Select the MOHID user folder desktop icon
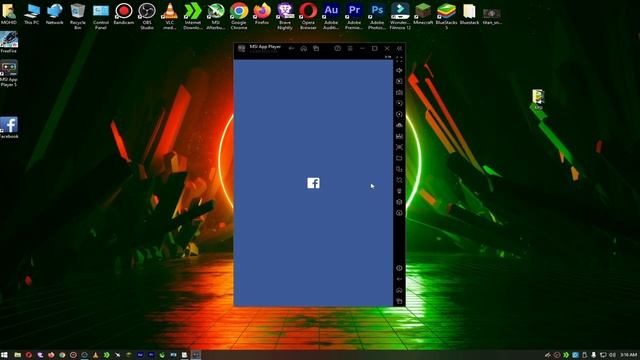Image resolution: width=640 pixels, height=360 pixels. [9, 14]
